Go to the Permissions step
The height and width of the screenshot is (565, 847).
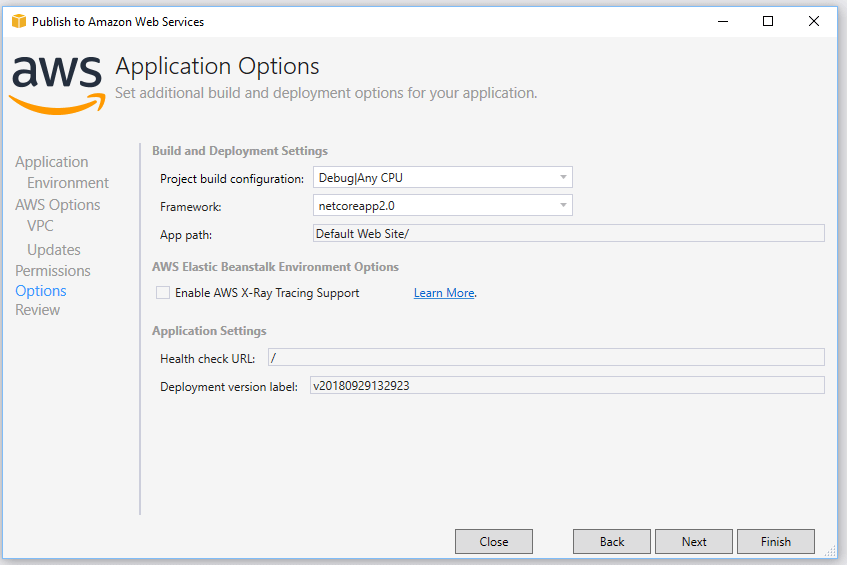(x=53, y=271)
